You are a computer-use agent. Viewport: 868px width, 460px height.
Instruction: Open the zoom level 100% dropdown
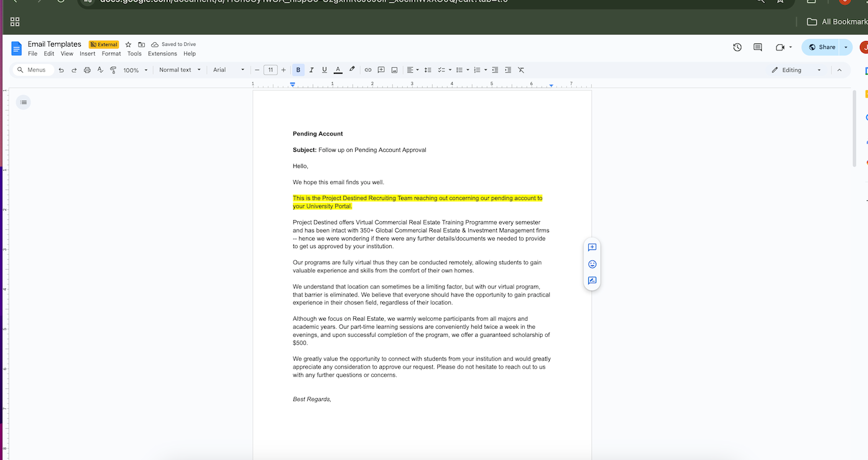tap(135, 70)
